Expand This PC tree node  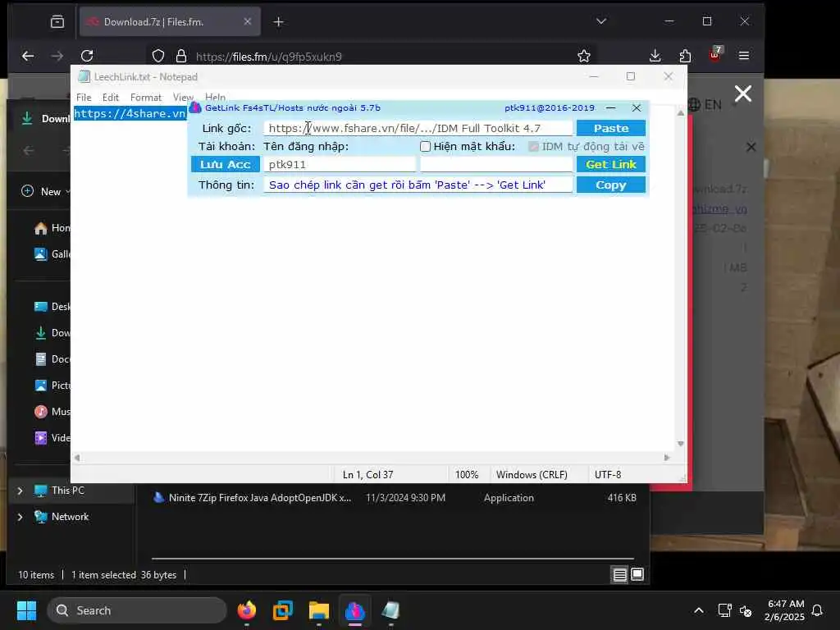20,491
